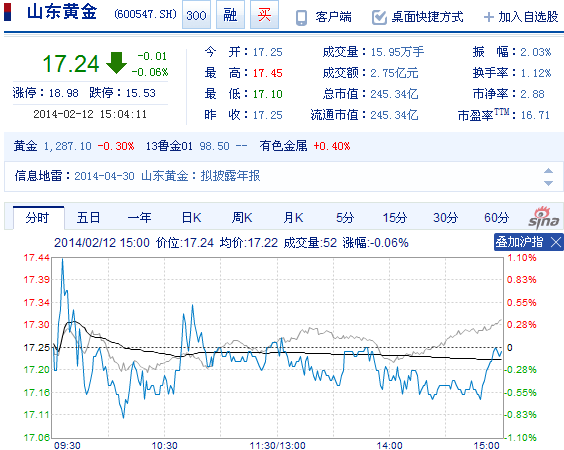Click the 跌停 value 15.53
564x450 pixels.
(140, 93)
